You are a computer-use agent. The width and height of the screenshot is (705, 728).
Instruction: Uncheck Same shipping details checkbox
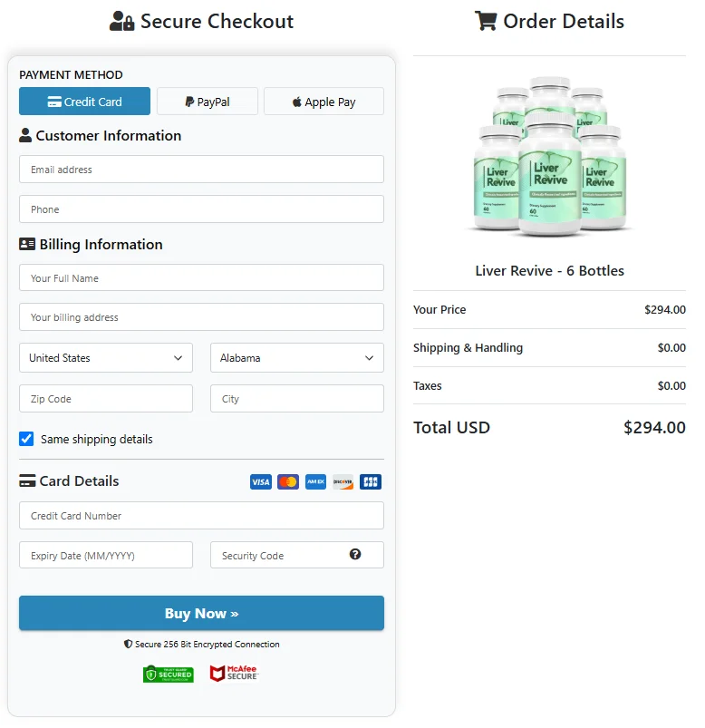pyautogui.click(x=27, y=439)
